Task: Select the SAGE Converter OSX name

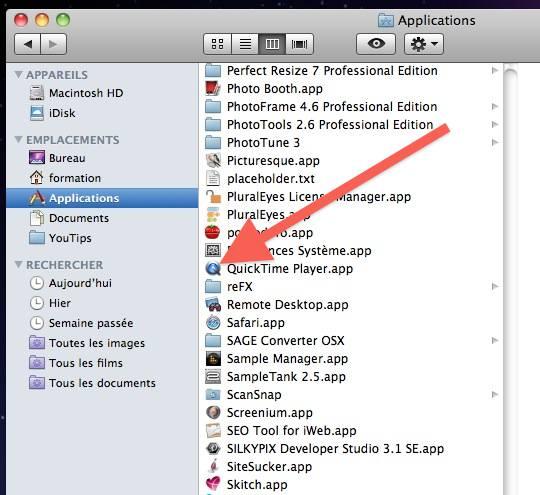Action: coord(285,341)
